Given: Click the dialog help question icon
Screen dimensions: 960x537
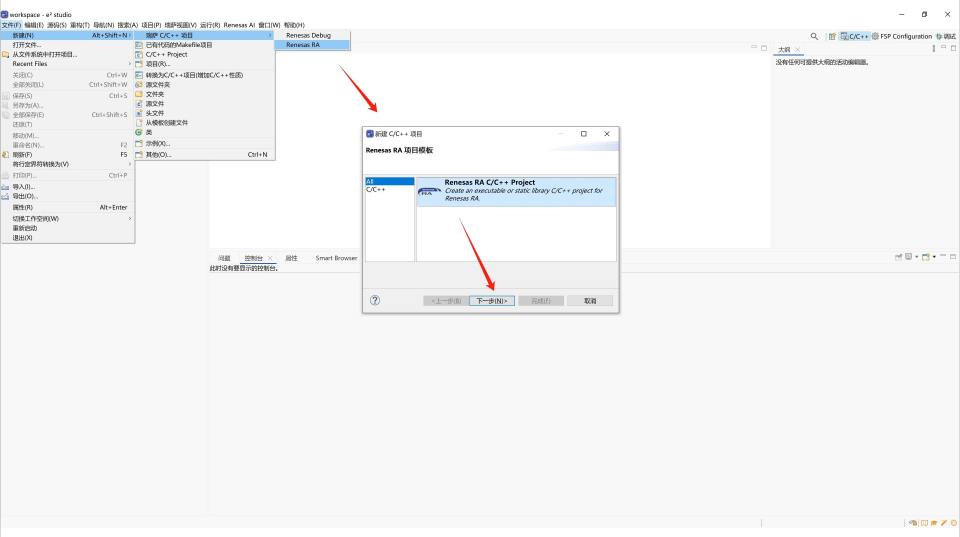Looking at the screenshot, I should [375, 300].
